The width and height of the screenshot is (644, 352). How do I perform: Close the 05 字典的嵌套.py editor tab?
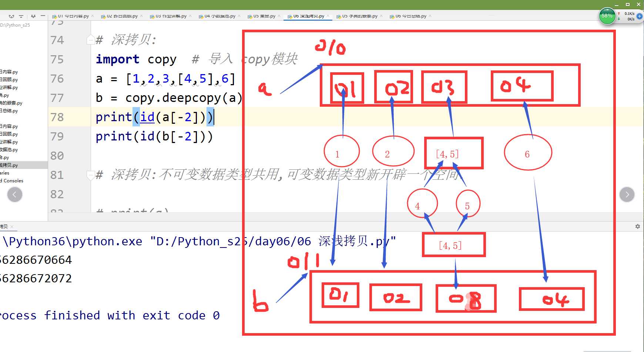pos(381,16)
